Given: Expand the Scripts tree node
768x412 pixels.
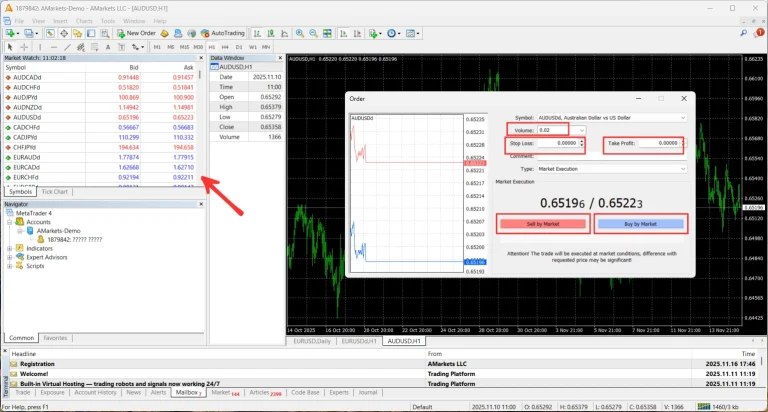Looking at the screenshot, I should click(10, 266).
